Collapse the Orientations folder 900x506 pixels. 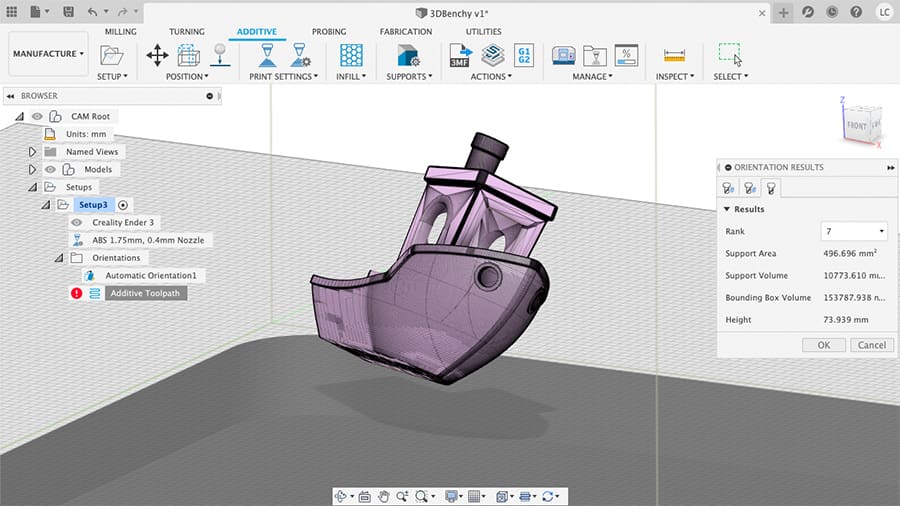tap(59, 258)
